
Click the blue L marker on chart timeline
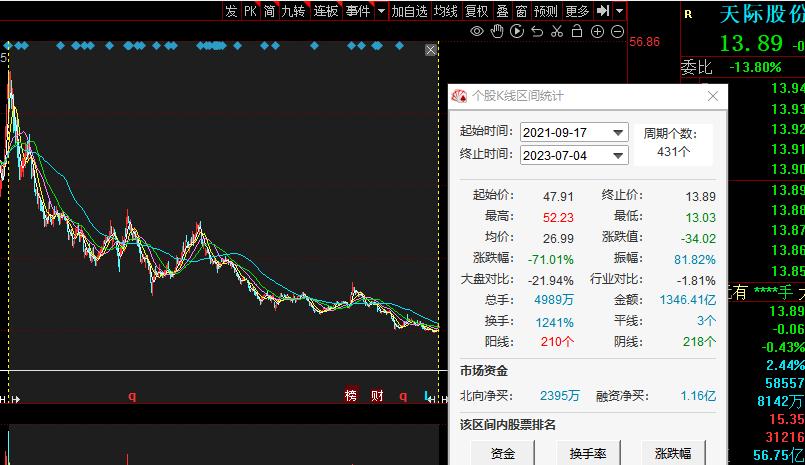coord(427,395)
